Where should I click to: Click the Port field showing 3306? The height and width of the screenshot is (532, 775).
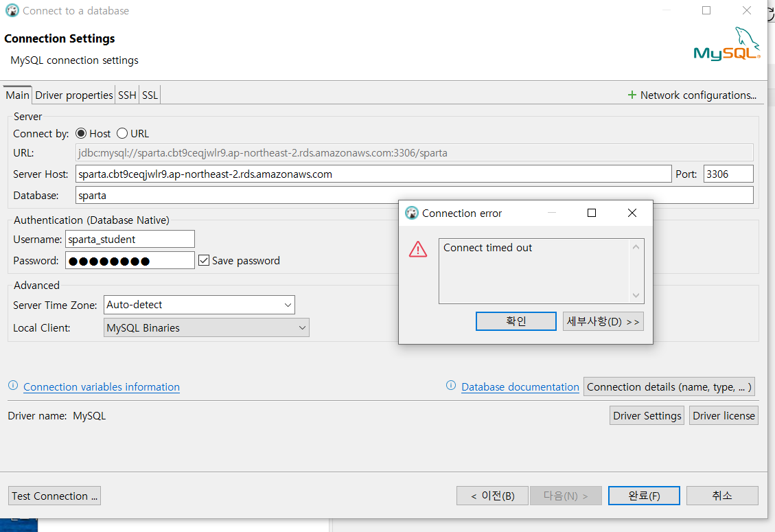coord(728,174)
